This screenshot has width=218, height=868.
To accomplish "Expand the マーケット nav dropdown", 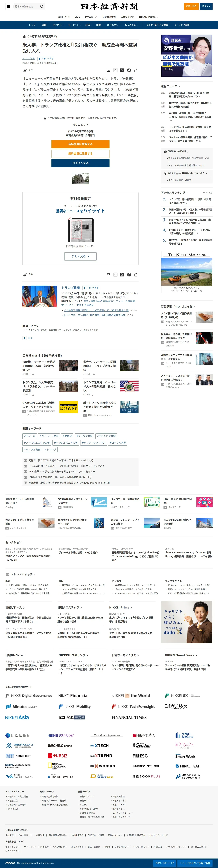I will pos(75,25).
